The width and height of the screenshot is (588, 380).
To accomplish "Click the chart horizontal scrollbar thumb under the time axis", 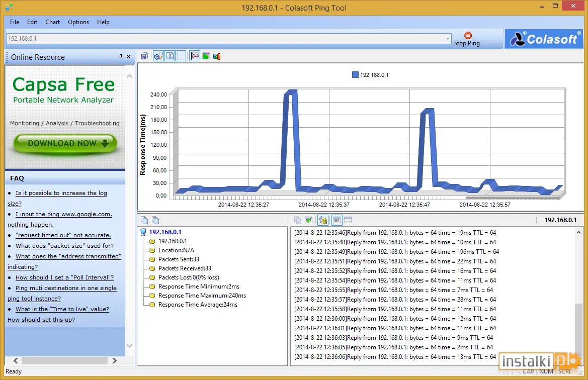I will point(512,198).
